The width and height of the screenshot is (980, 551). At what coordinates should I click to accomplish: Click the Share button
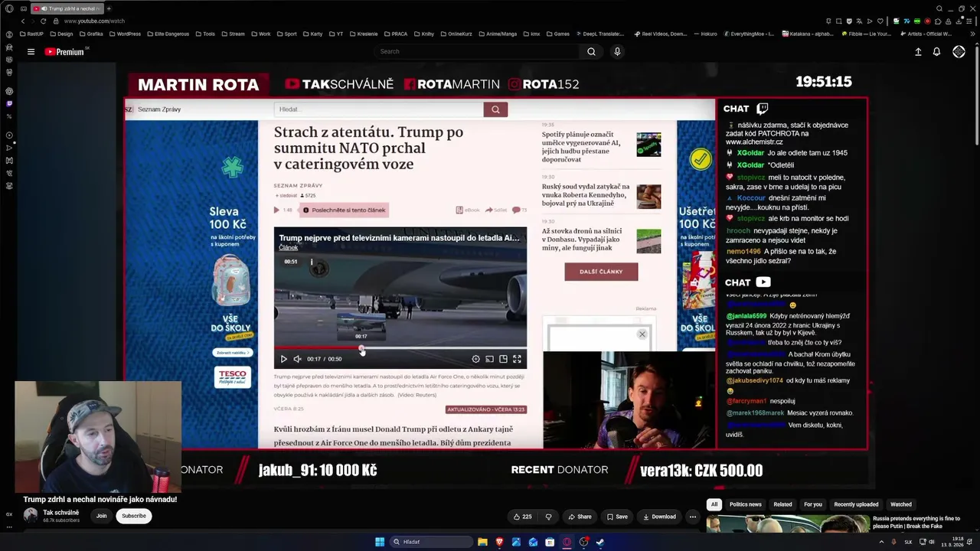pyautogui.click(x=580, y=517)
